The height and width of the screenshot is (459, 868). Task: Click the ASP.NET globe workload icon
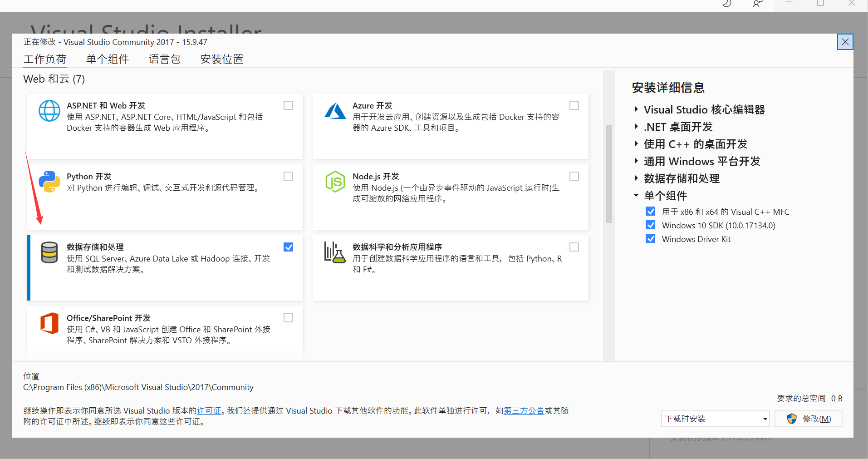[x=49, y=111]
